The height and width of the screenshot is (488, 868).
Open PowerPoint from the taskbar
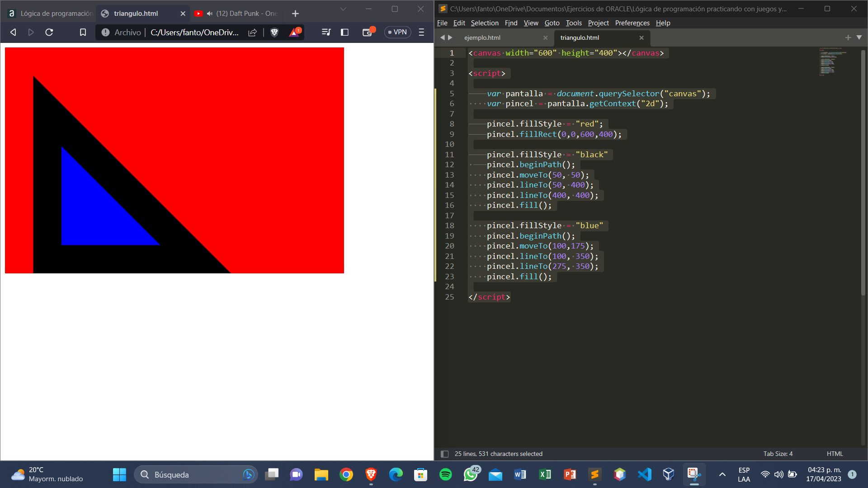pos(570,474)
